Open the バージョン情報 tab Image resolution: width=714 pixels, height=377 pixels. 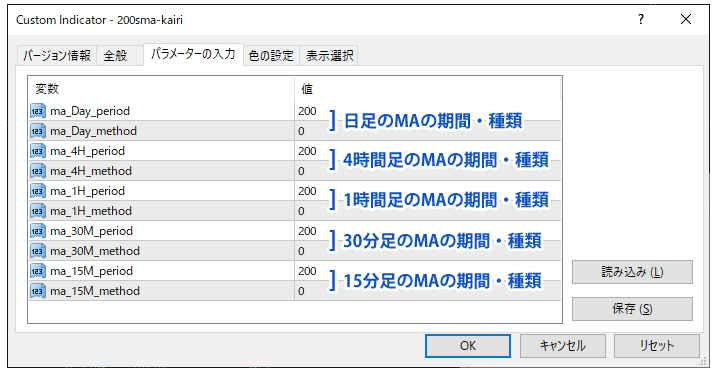(x=57, y=56)
